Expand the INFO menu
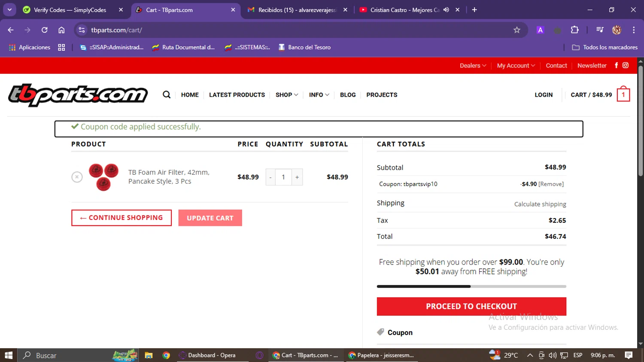Screen dimensions: 644x362 319,95
